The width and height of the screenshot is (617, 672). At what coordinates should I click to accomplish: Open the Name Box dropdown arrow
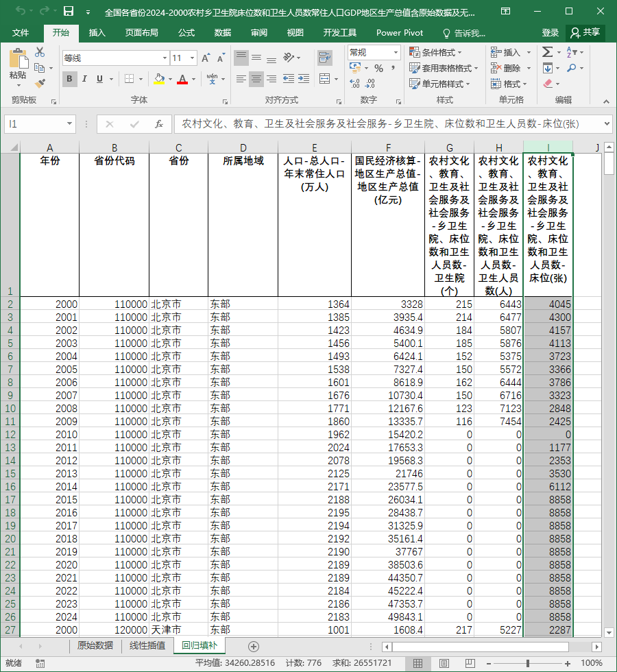(69, 124)
